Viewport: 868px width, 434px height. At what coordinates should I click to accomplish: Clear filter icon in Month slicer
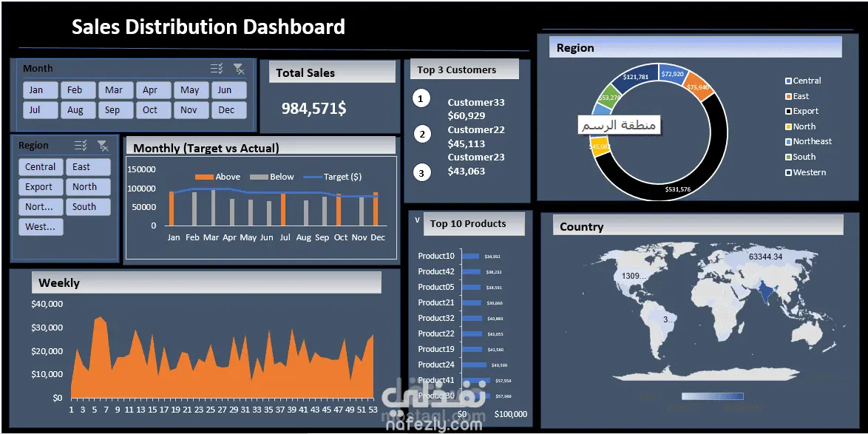coord(239,69)
